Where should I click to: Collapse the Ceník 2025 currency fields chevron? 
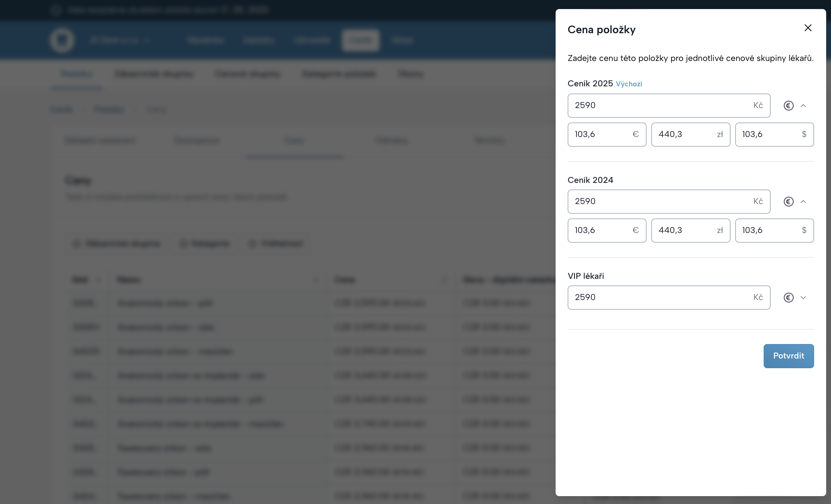803,106
